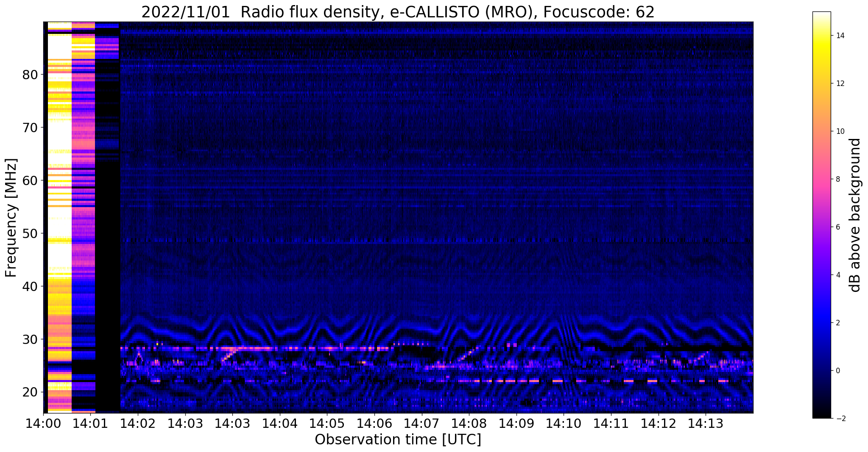
Task: Click the color scale bar
Action: point(821,215)
